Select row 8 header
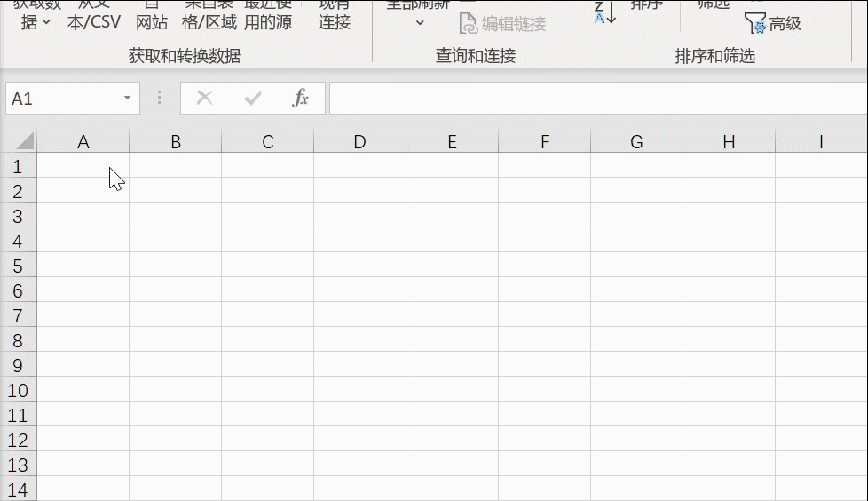This screenshot has width=868, height=501. point(18,341)
